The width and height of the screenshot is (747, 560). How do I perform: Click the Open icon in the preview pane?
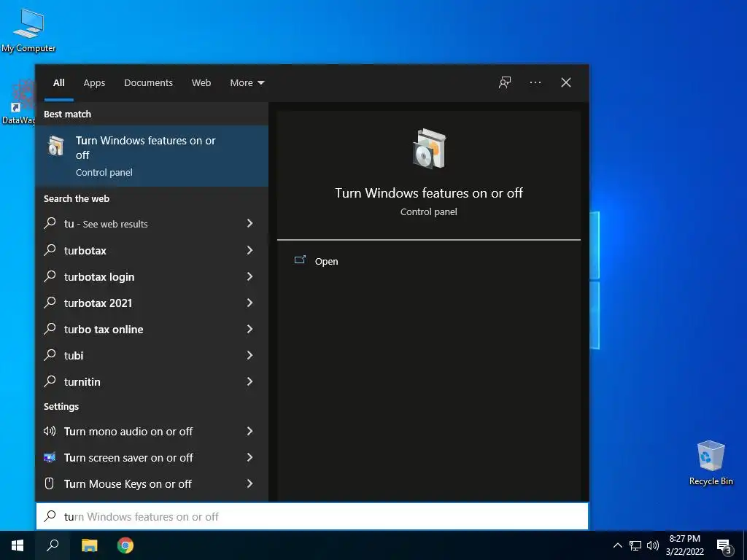(300, 260)
